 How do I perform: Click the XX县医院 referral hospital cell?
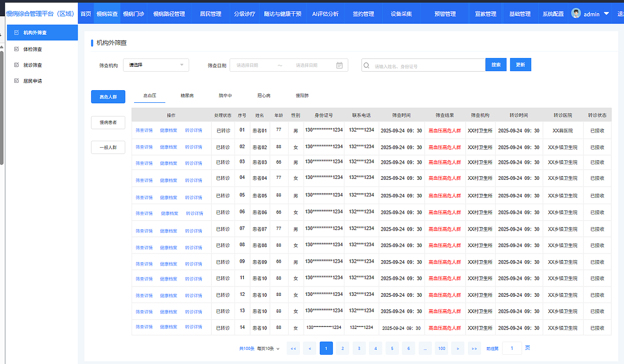563,131
